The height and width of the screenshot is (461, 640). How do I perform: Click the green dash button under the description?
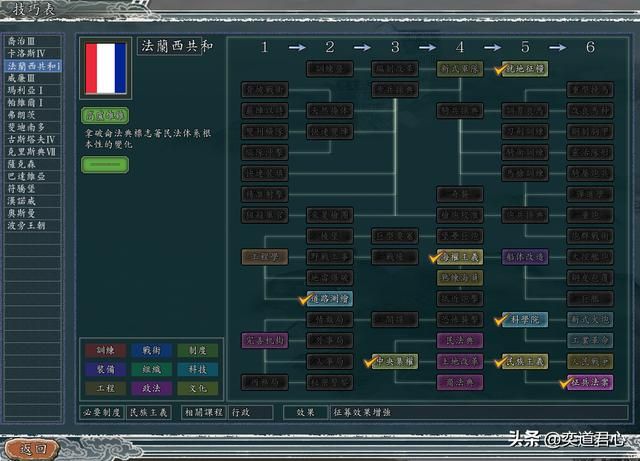click(105, 165)
